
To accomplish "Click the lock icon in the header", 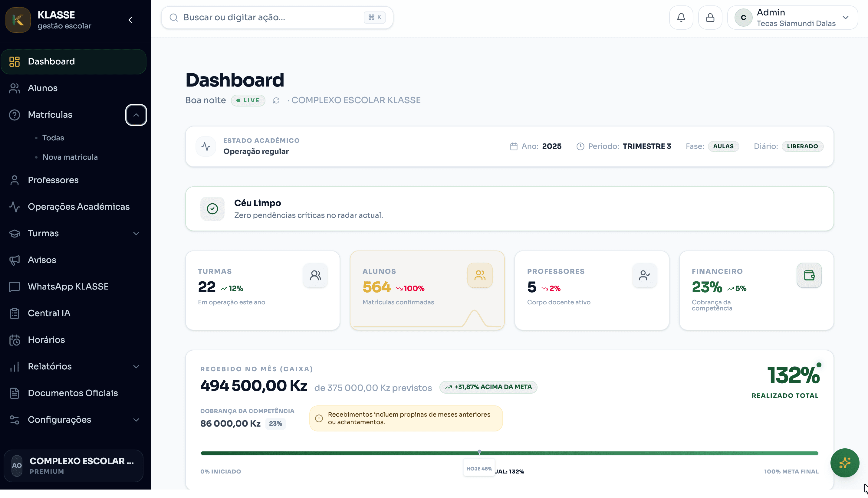I will pyautogui.click(x=710, y=18).
